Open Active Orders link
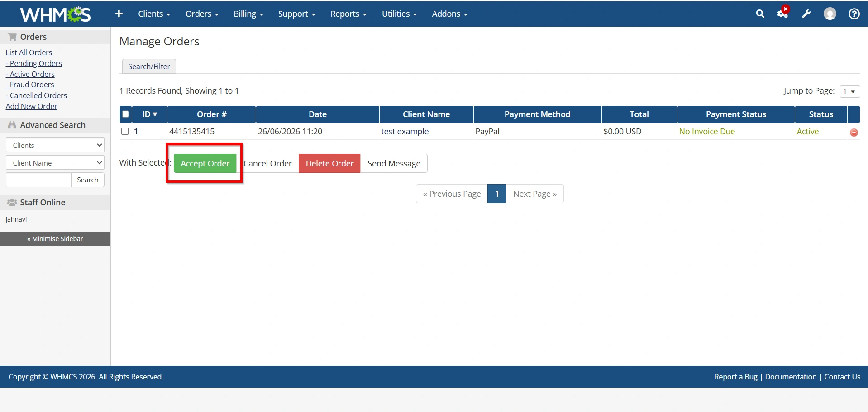Viewport: 868px width, 412px height. click(30, 74)
